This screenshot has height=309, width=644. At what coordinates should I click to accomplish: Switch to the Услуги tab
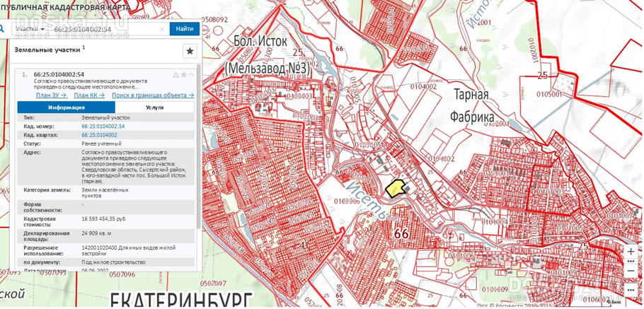154,107
